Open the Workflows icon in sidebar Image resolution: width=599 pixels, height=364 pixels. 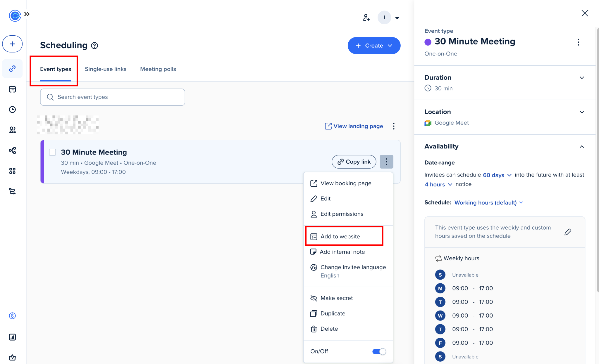tap(12, 150)
